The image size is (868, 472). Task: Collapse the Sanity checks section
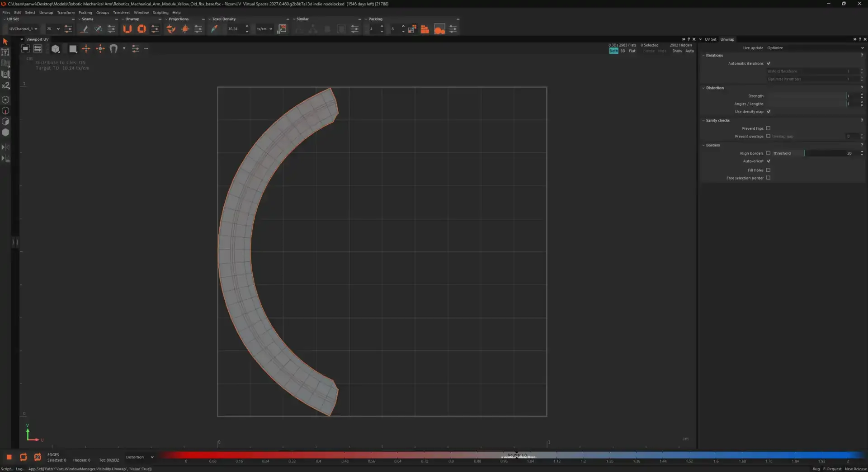703,121
